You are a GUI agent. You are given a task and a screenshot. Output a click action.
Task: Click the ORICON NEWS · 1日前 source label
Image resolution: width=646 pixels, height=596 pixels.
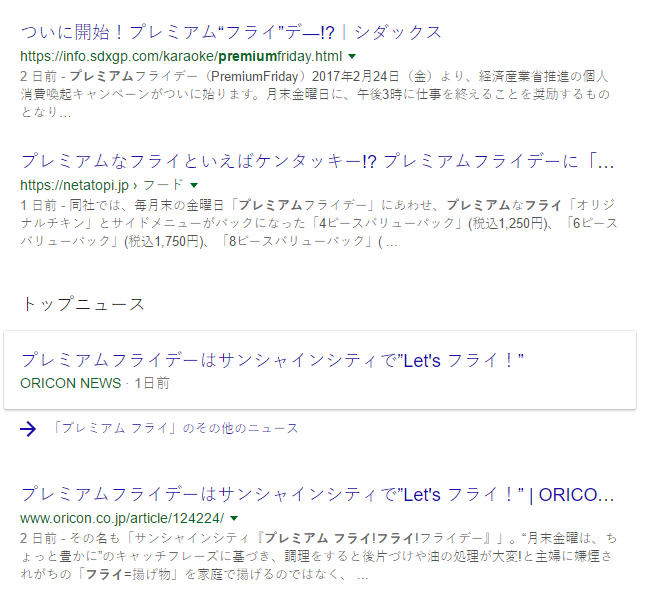coord(95,383)
